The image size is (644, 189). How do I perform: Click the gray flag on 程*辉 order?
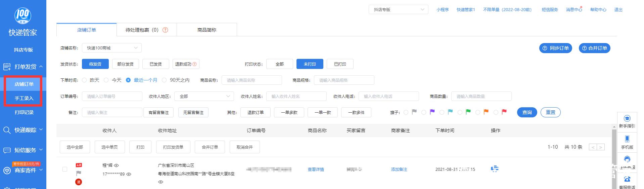pyautogui.click(x=79, y=173)
